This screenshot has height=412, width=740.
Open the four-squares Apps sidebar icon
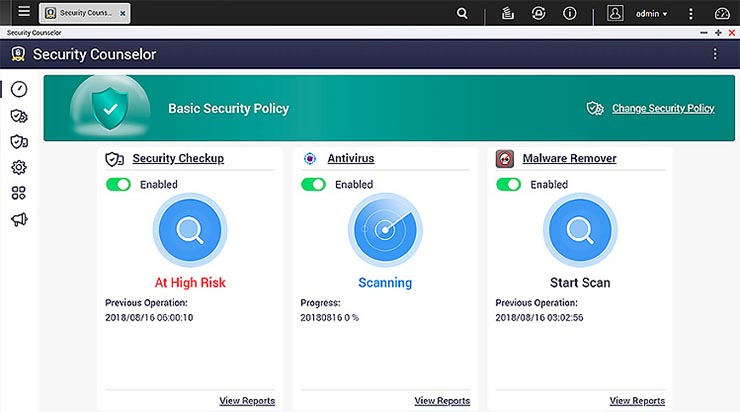(x=18, y=194)
